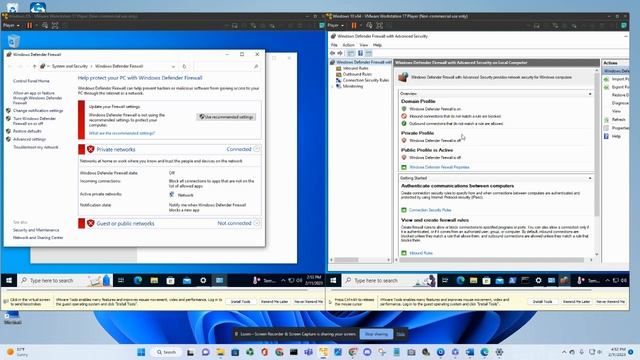
Task: Click Use recommended settings button
Action: (x=226, y=117)
